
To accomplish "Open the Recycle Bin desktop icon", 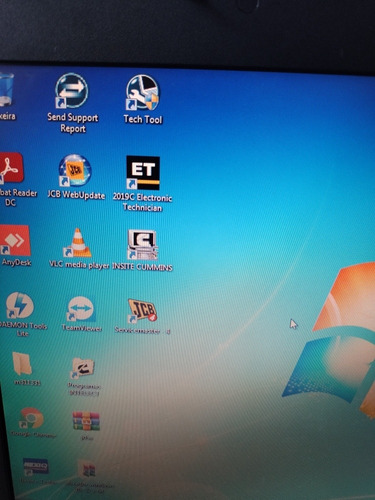I will click(x=7, y=89).
